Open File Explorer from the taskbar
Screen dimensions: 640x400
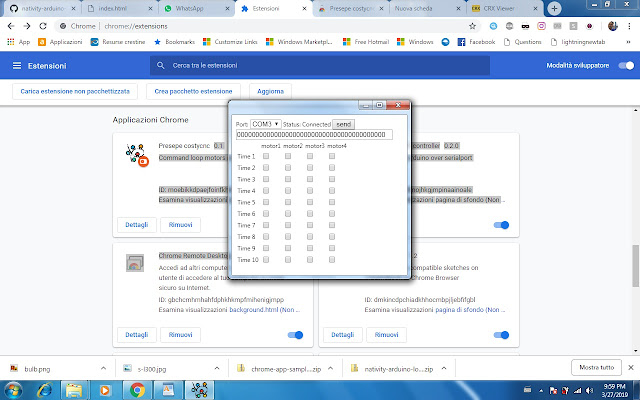[x=74, y=391]
